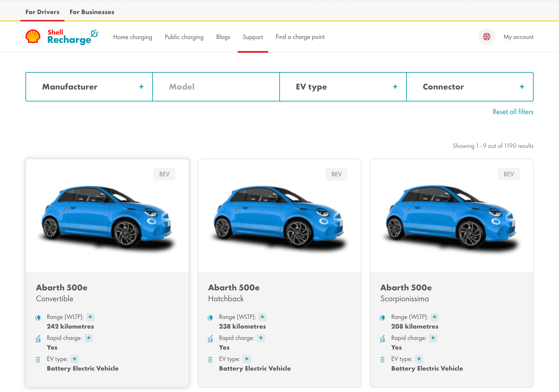Viewport: 559px width, 392px height.
Task: Click EV type info asterisk on Convertible card
Action: (x=75, y=359)
